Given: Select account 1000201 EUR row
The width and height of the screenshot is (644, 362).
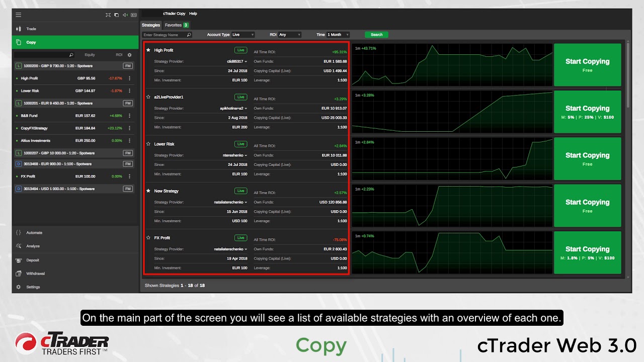Looking at the screenshot, I should coord(74,103).
